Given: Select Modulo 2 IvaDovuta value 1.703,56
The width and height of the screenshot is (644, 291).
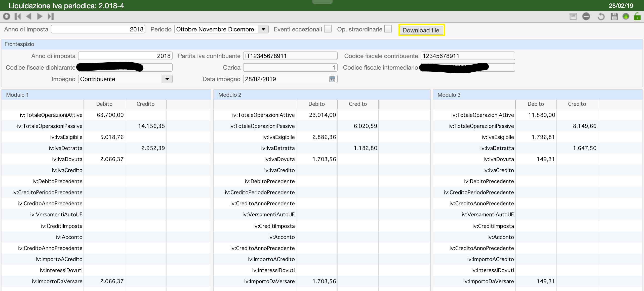Looking at the screenshot, I should click(317, 159).
